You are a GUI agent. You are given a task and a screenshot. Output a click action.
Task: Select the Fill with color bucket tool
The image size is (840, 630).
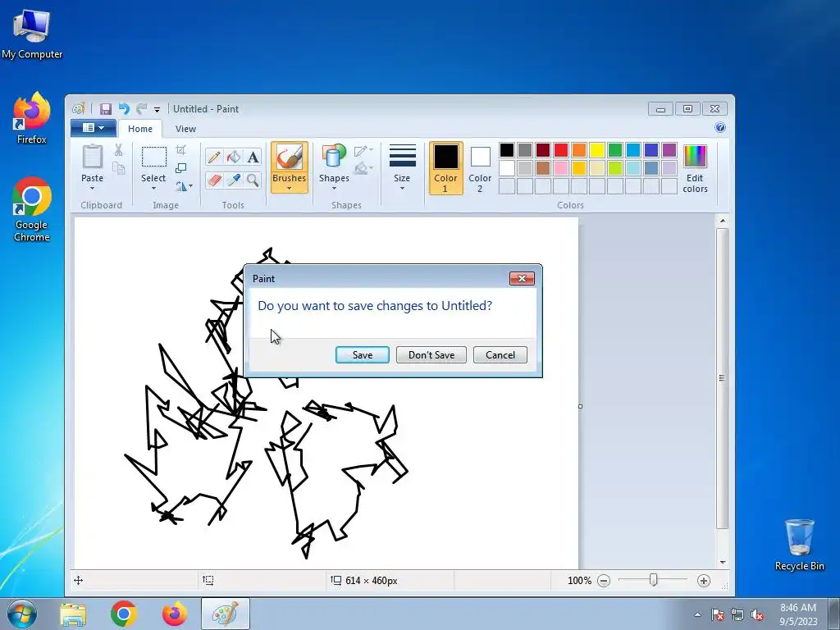coord(234,157)
